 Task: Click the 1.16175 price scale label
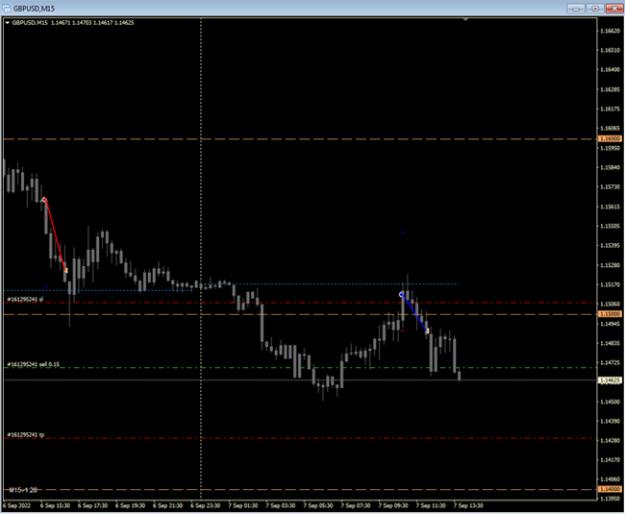(610, 108)
